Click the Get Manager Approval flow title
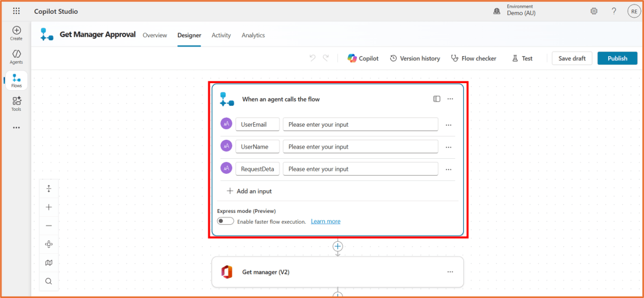Screen dimensions: 644x298 (98, 35)
